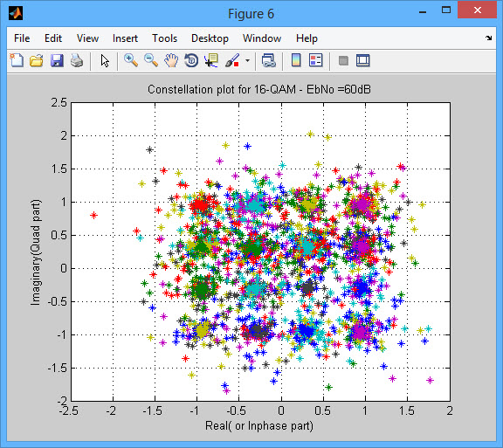Select the Rotate 3D tool

point(191,60)
